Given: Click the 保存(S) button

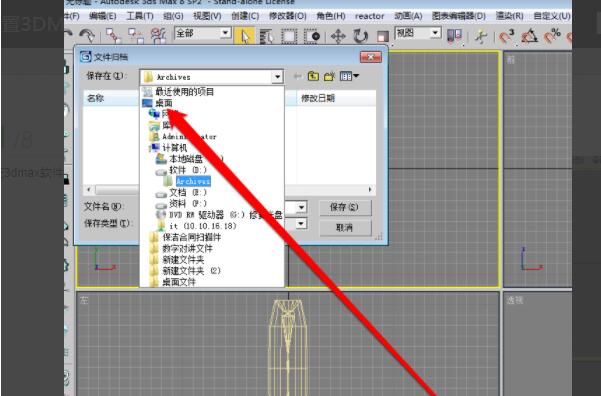Looking at the screenshot, I should tap(345, 207).
